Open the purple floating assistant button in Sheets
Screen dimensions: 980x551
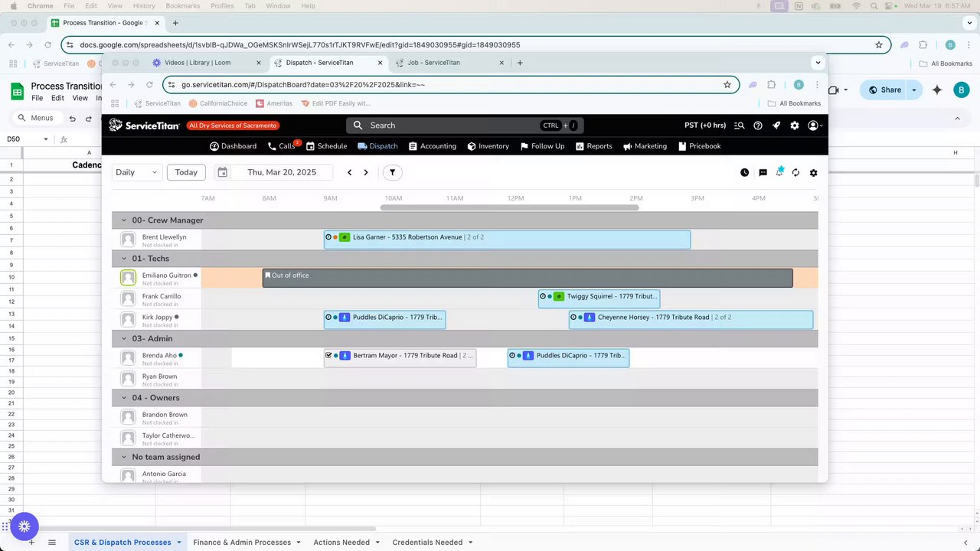tap(24, 526)
